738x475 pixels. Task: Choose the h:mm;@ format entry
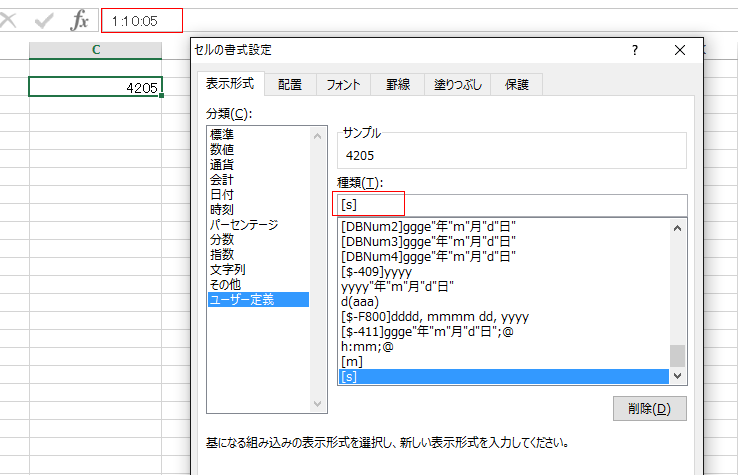(x=504, y=347)
